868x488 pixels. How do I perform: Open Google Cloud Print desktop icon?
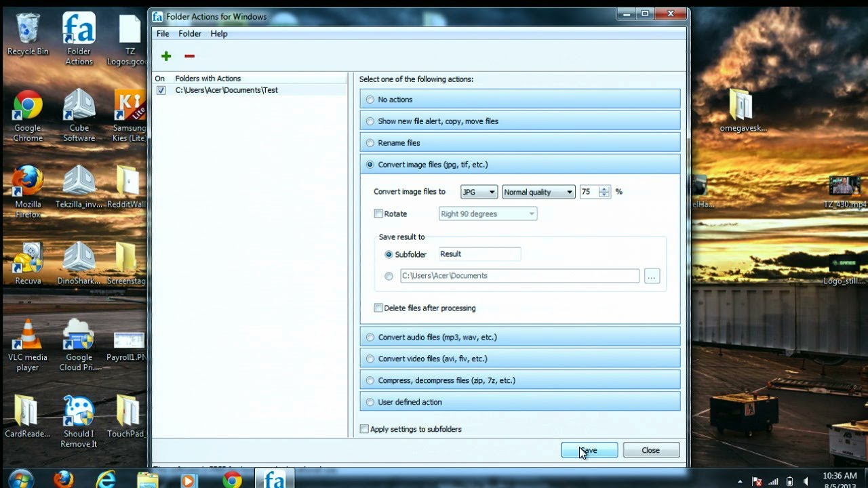point(79,345)
